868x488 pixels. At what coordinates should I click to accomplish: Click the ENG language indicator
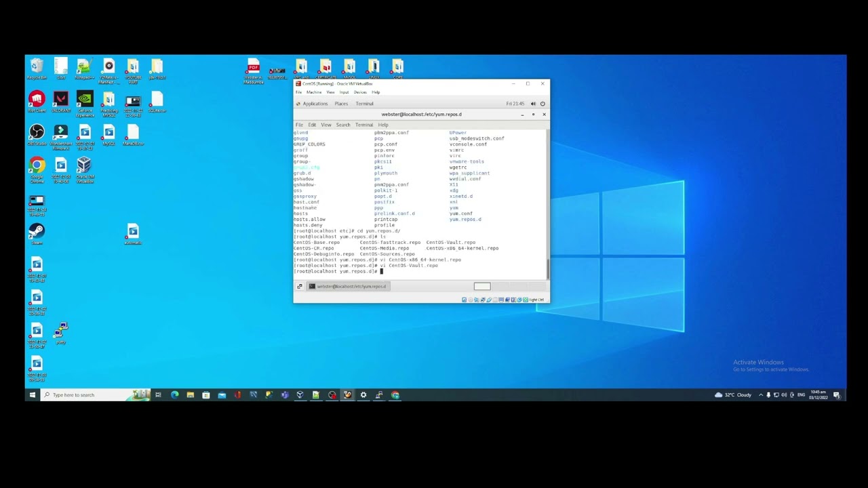point(801,395)
